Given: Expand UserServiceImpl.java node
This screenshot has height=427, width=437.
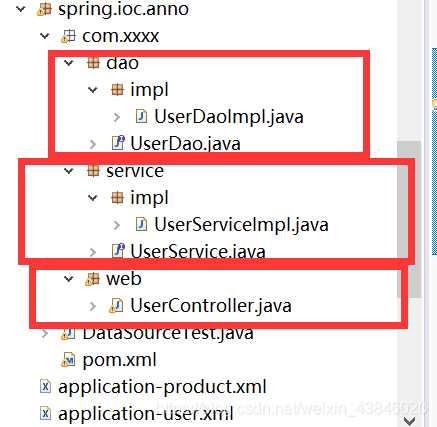Looking at the screenshot, I should [117, 225].
